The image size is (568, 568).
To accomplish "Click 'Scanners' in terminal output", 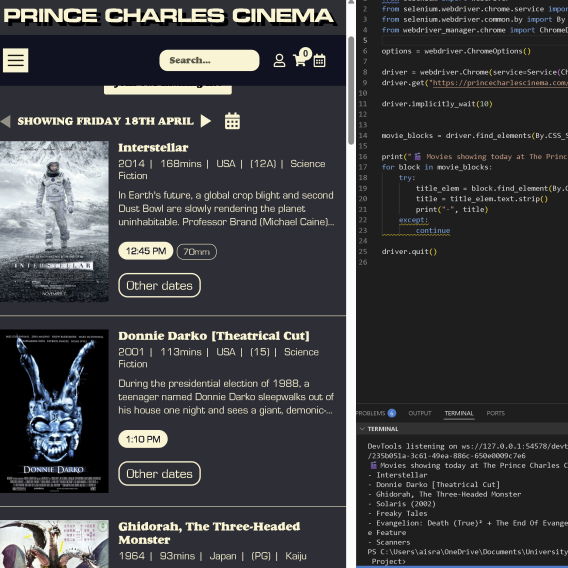I will [393, 542].
